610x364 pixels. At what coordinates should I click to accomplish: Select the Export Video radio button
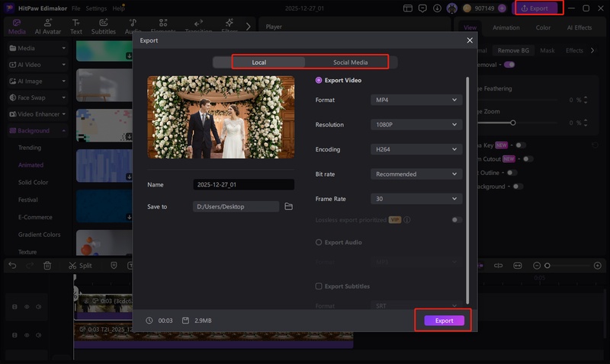point(319,80)
